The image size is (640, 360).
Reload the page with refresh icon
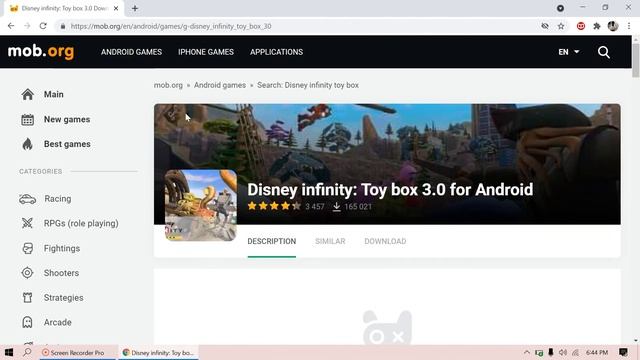point(43,26)
